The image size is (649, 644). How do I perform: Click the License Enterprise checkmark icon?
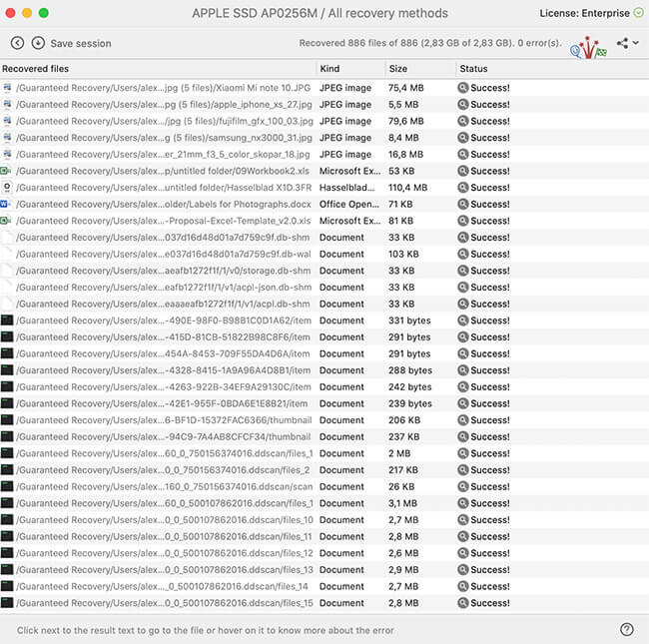click(639, 13)
